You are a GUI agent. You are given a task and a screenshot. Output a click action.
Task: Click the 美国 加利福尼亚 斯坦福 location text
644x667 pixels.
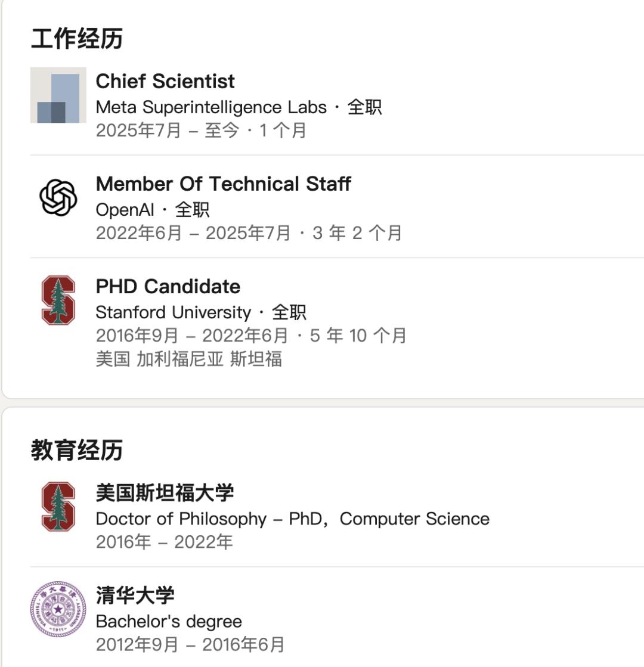pyautogui.click(x=188, y=359)
